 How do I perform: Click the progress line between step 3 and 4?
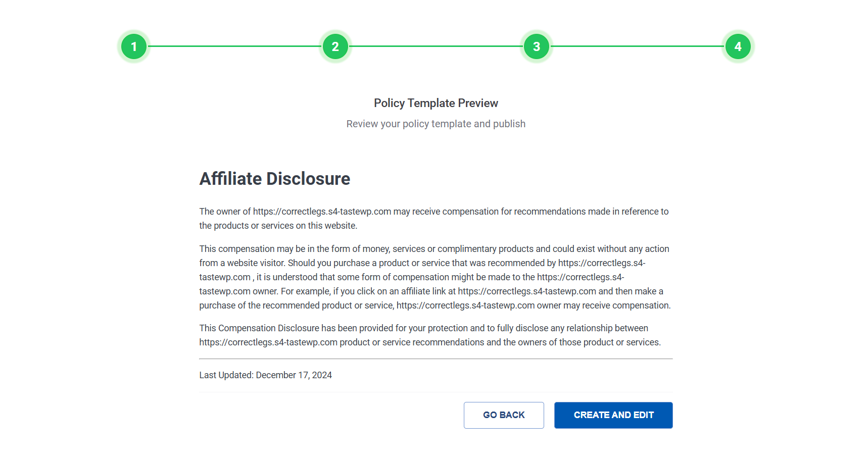click(637, 46)
